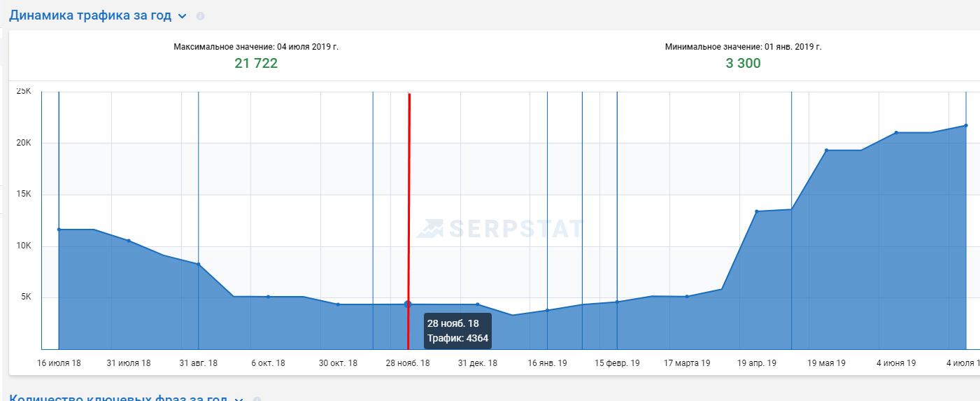
Task: Click the 15 февр. 19 data point
Action: click(x=617, y=302)
